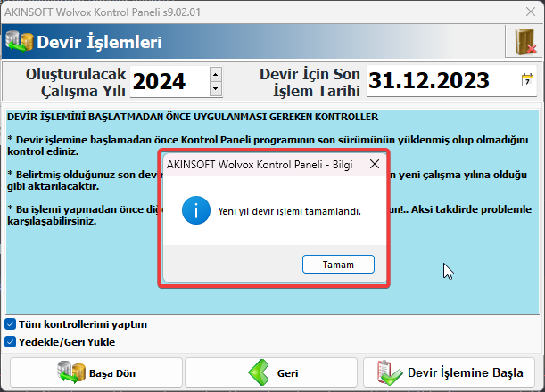Click Devir İşlemine Başla button
Viewport: 545px width, 392px height.
click(449, 372)
